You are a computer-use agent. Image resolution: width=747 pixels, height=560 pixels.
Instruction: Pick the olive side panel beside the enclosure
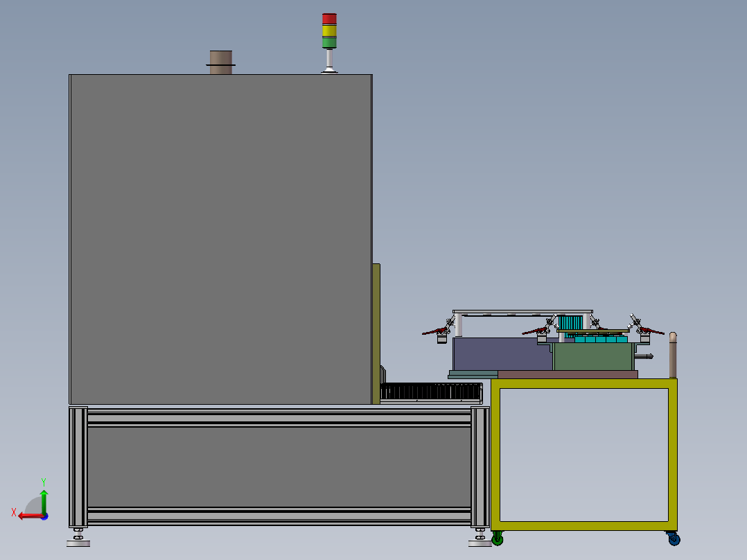pos(376,333)
